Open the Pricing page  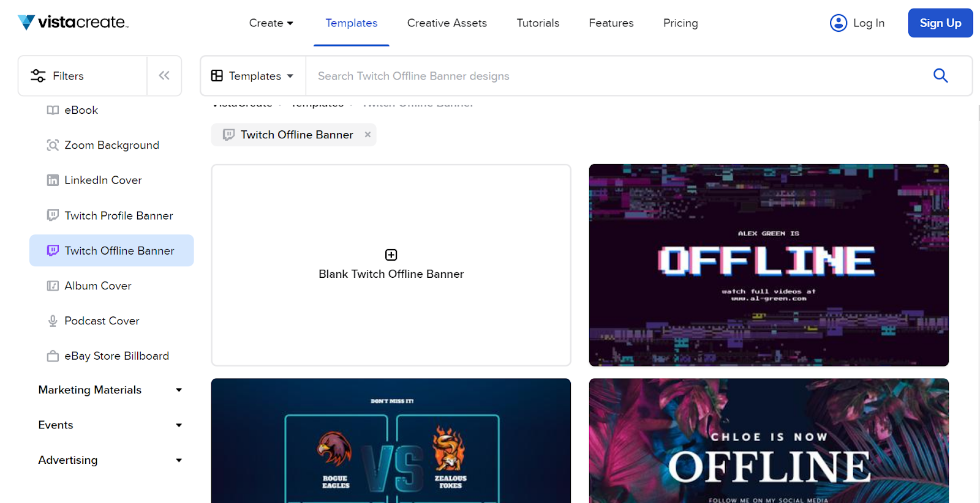[x=680, y=23]
